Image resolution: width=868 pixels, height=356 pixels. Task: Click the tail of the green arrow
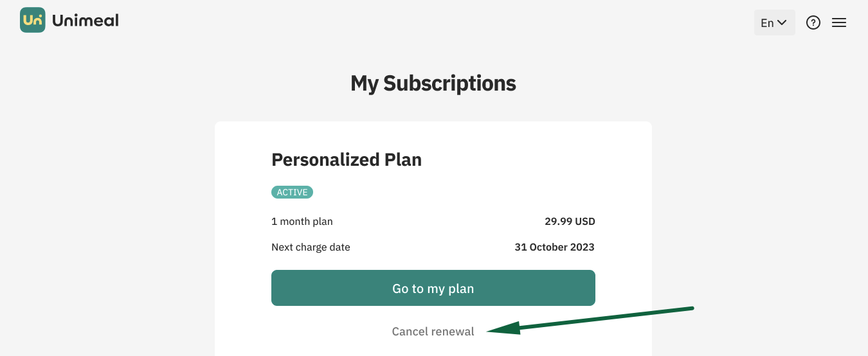[x=689, y=308]
